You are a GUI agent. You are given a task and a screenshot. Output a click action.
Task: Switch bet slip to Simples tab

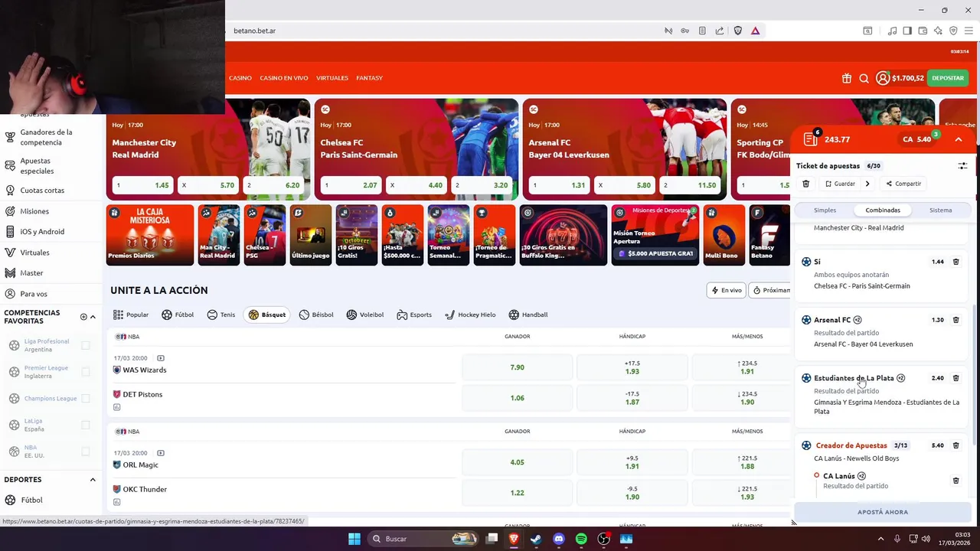825,210
